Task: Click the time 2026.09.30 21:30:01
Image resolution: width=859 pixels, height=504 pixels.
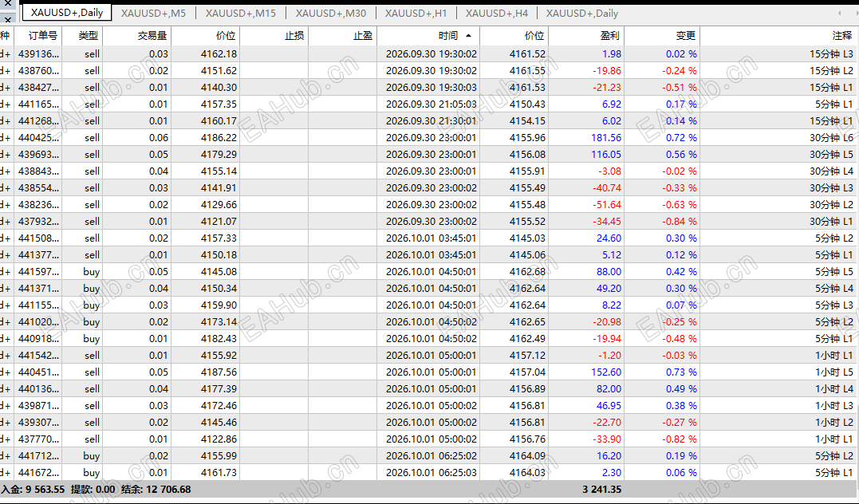Action: point(431,121)
